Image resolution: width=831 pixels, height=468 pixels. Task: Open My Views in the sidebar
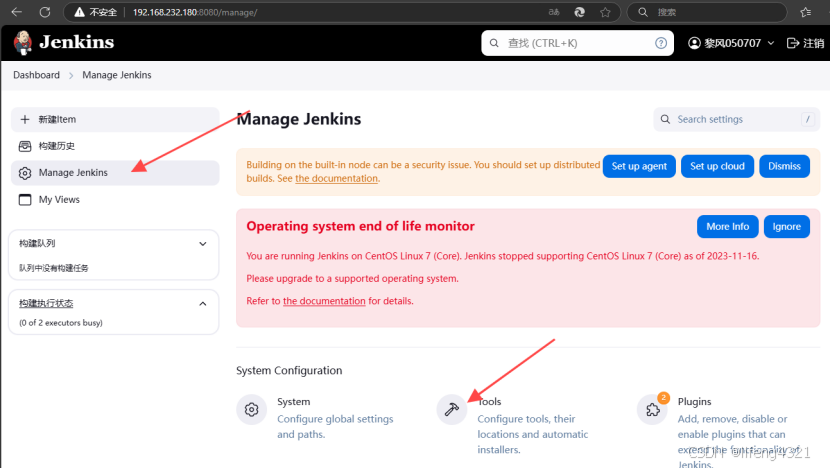pos(115,199)
